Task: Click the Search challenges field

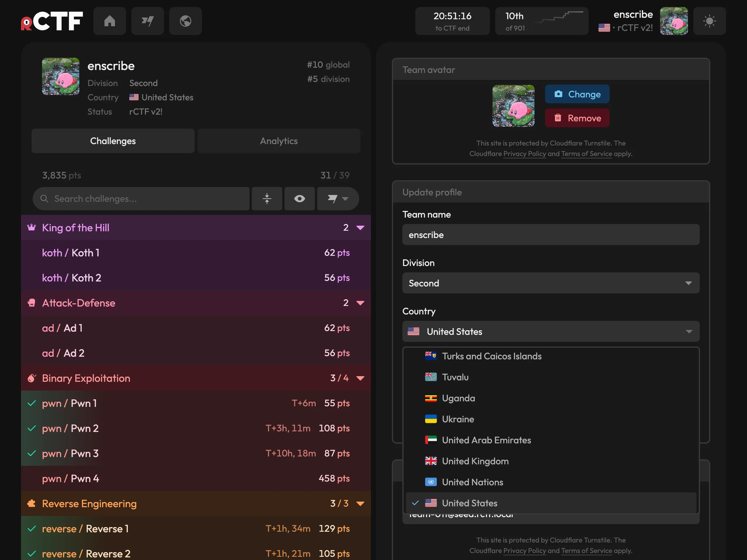Action: point(141,199)
